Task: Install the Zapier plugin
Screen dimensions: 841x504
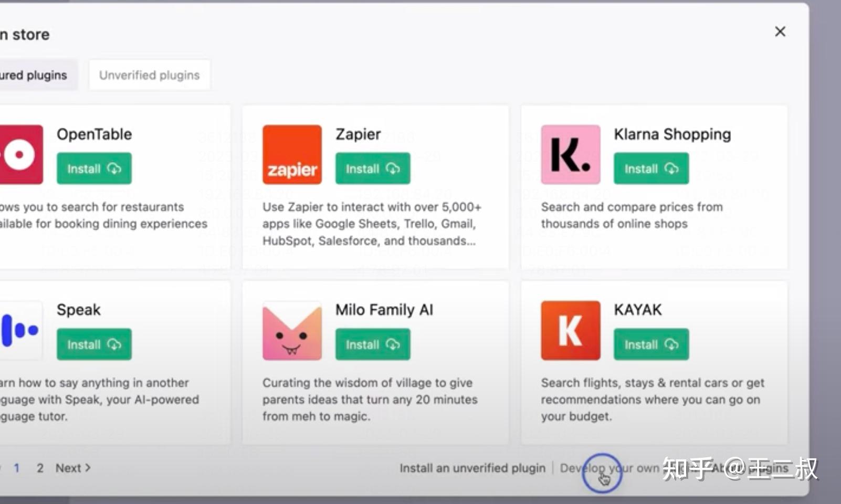Action: [372, 169]
